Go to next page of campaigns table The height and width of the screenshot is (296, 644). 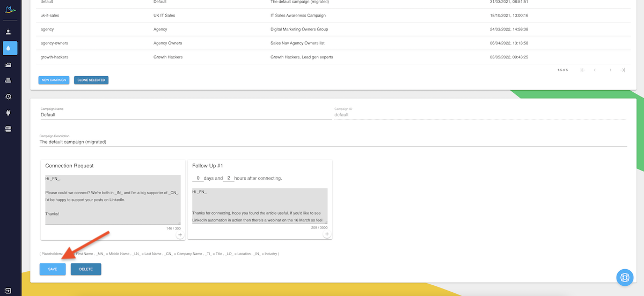[x=610, y=70]
